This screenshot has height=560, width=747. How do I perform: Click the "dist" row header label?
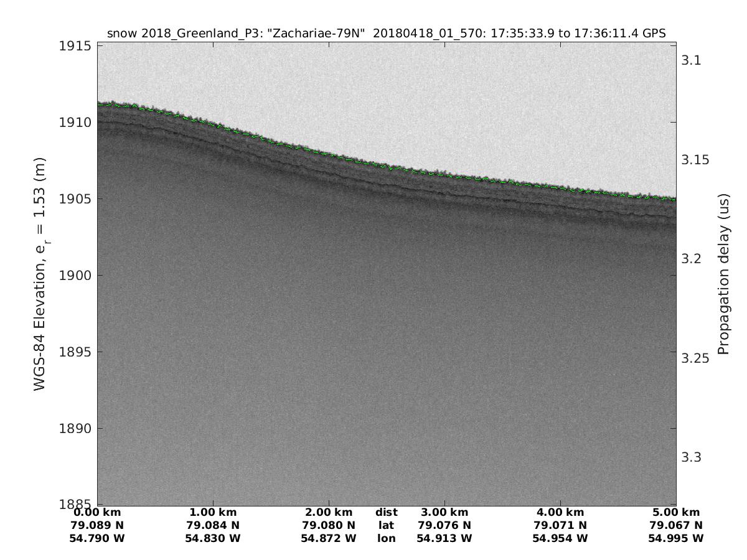[387, 513]
